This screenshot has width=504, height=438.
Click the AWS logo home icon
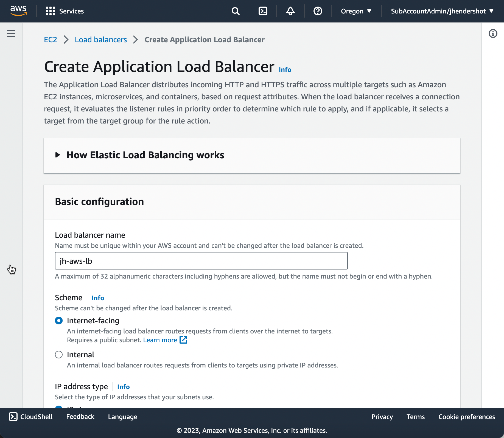tap(18, 11)
